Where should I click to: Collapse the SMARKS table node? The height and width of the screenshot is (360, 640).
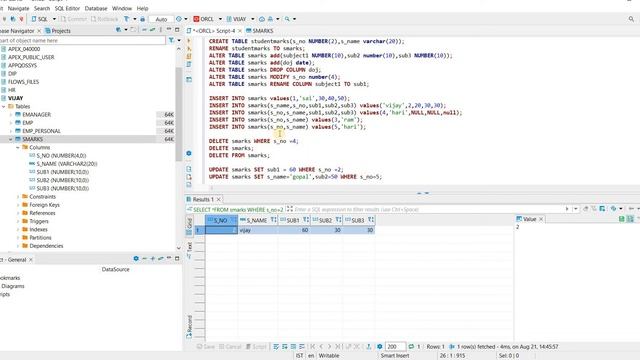click(x=11, y=139)
